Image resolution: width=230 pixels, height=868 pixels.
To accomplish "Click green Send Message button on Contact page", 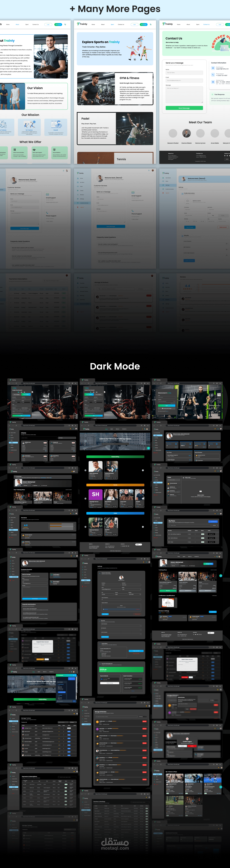I will pos(184,108).
